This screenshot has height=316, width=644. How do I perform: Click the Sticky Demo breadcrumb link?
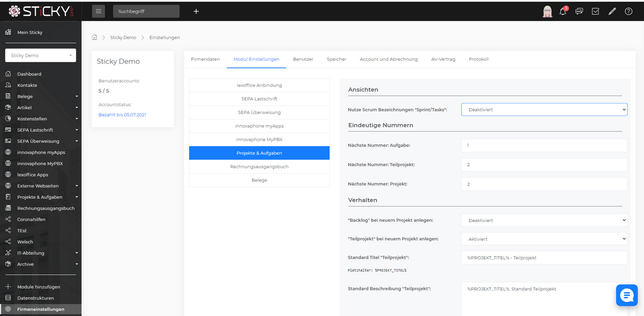tap(123, 37)
